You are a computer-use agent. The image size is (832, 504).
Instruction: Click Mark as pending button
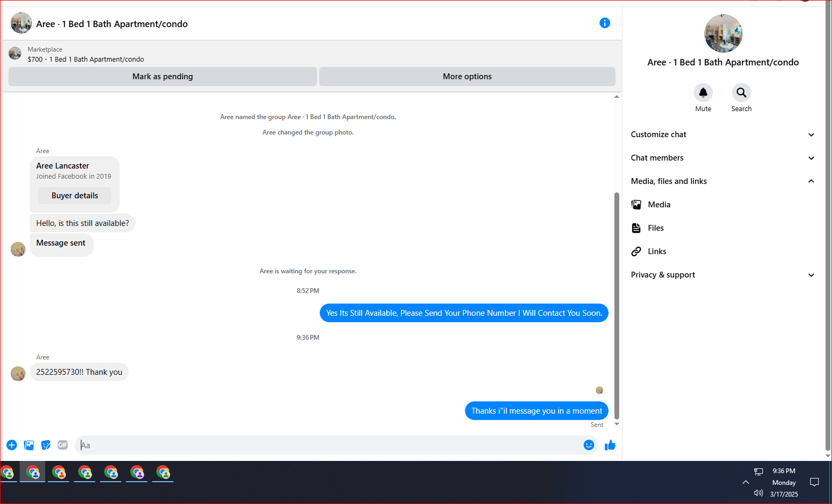163,77
